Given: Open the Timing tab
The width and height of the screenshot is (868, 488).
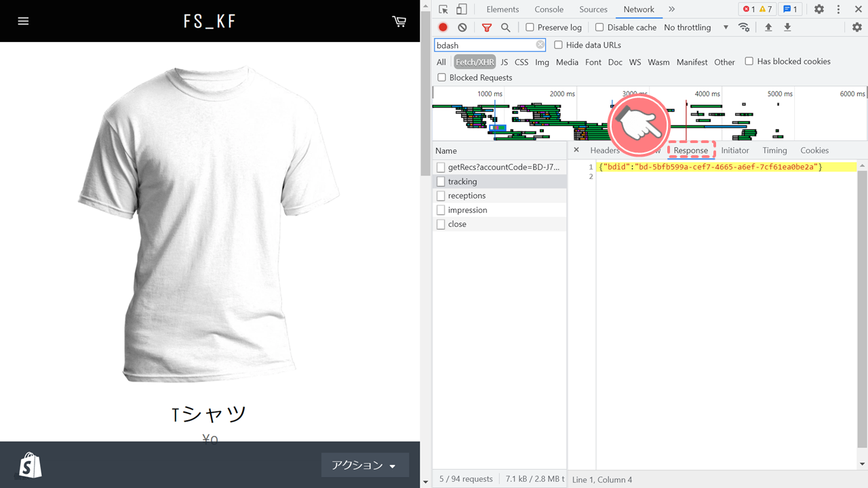Looking at the screenshot, I should (774, 150).
